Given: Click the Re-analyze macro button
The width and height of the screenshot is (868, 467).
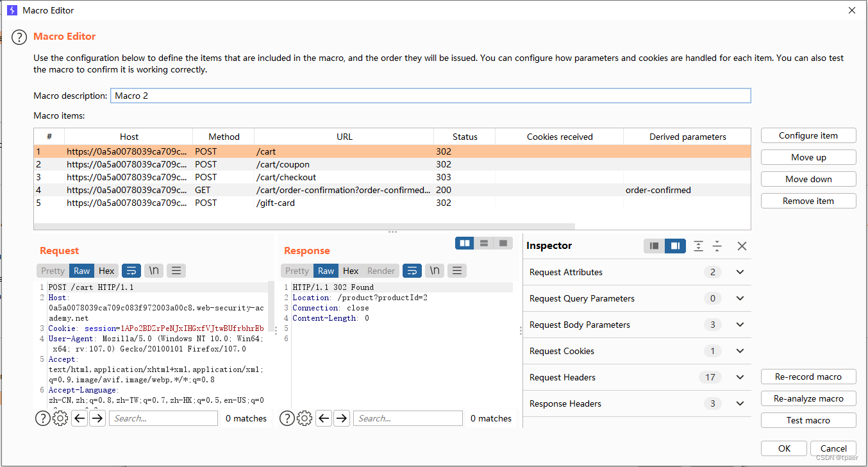Looking at the screenshot, I should (x=808, y=398).
